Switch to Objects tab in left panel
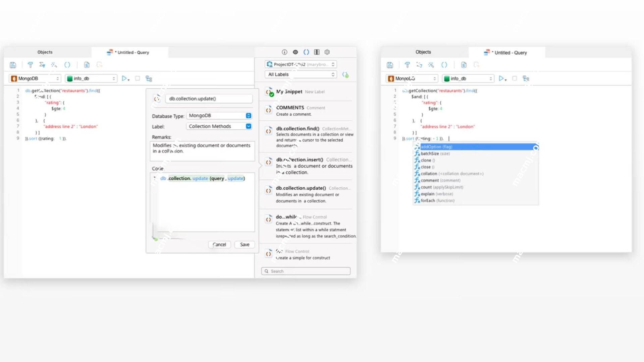Screen dimensions: 644x362 pyautogui.click(x=45, y=52)
